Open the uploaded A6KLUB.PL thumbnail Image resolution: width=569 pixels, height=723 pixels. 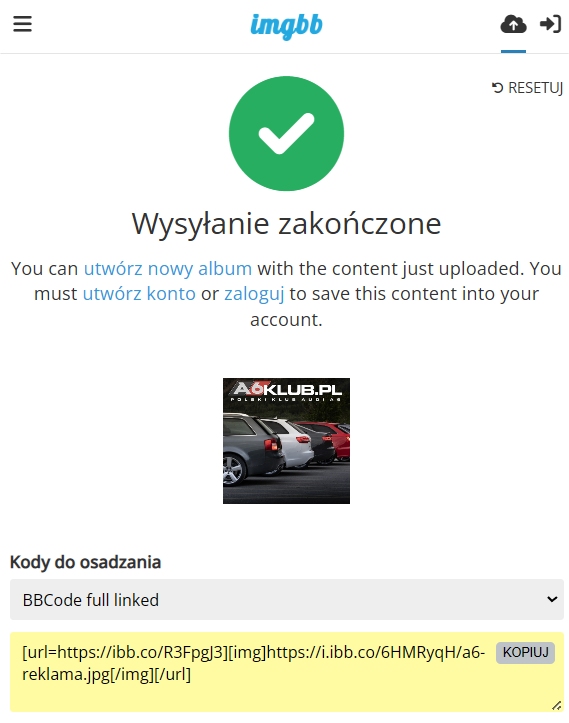click(286, 441)
